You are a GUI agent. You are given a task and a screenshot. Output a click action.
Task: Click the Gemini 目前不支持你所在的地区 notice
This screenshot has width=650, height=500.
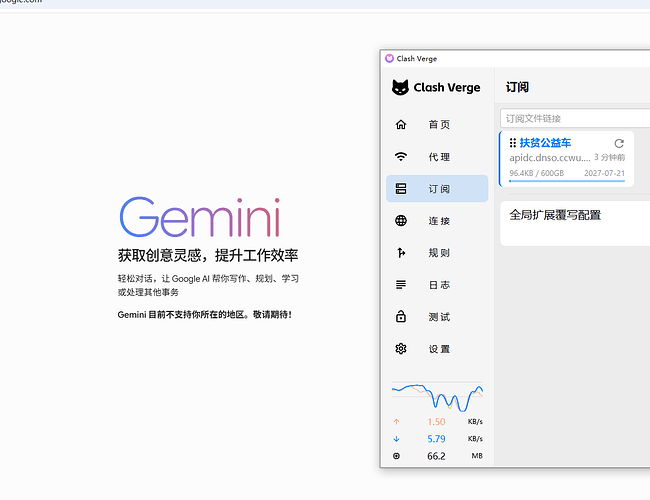[204, 314]
